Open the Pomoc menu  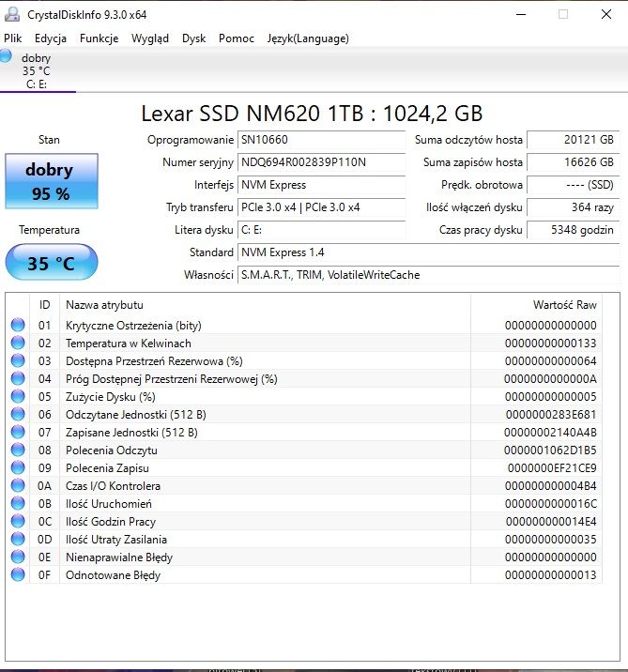click(237, 38)
